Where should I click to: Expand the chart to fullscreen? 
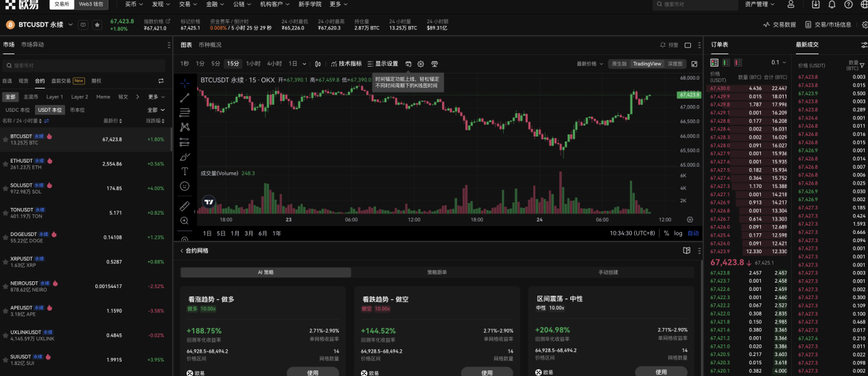click(694, 64)
